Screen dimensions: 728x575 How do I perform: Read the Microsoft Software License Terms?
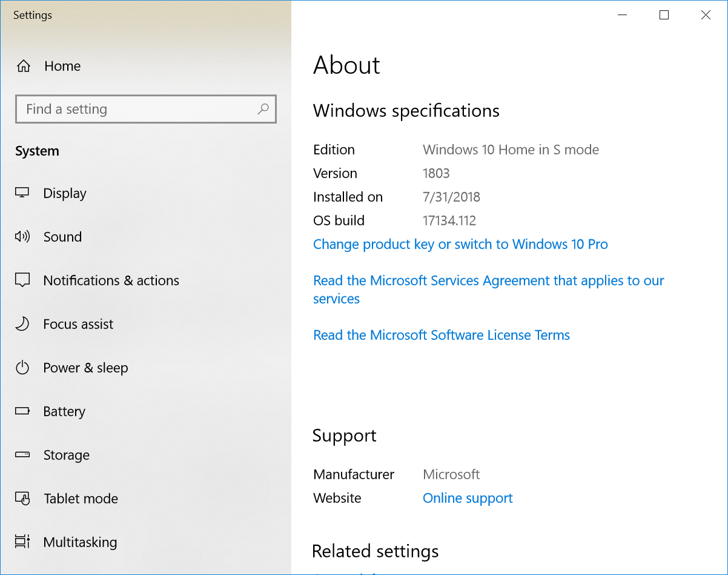[442, 335]
